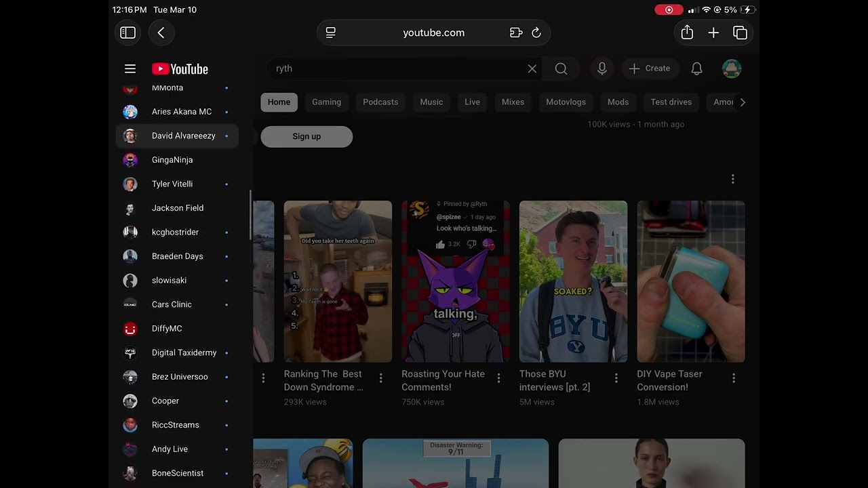868x488 pixels.
Task: Open BoneScientist subscription
Action: coord(178,473)
